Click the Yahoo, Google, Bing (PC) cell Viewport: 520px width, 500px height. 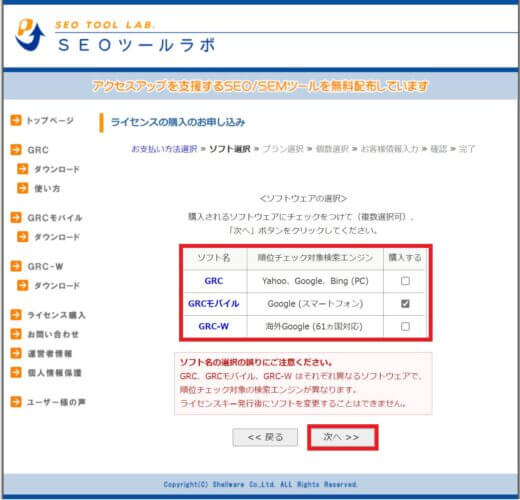click(315, 281)
